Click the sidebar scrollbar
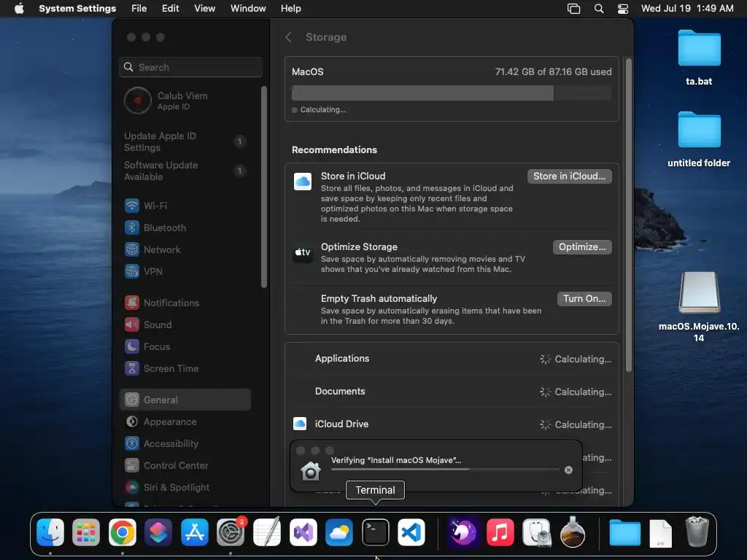Viewport: 747px width, 560px height. [264, 187]
